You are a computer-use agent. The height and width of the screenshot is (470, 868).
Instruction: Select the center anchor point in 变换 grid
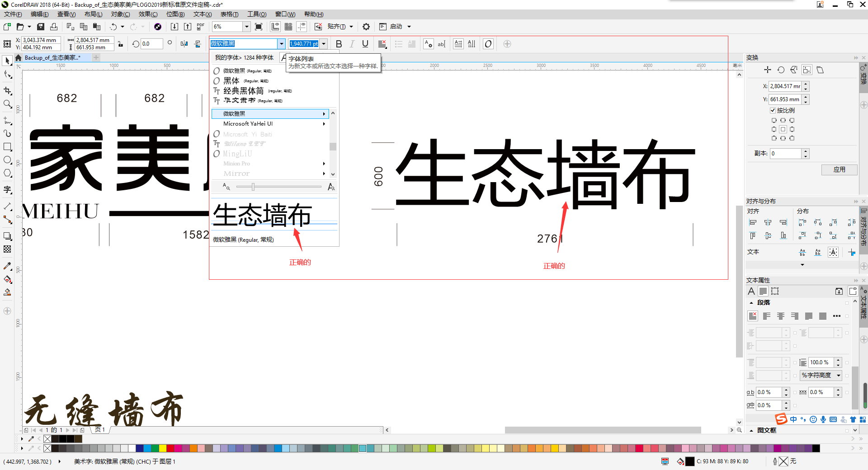tap(783, 129)
